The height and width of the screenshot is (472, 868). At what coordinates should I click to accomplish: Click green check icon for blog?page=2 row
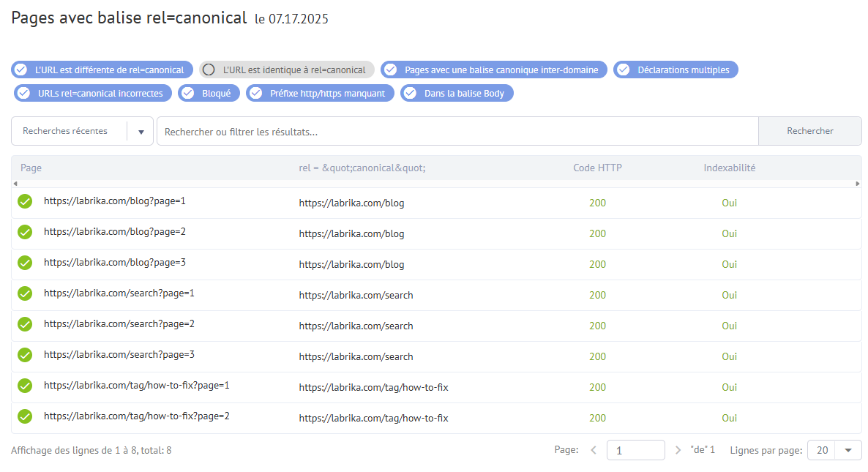pos(25,233)
